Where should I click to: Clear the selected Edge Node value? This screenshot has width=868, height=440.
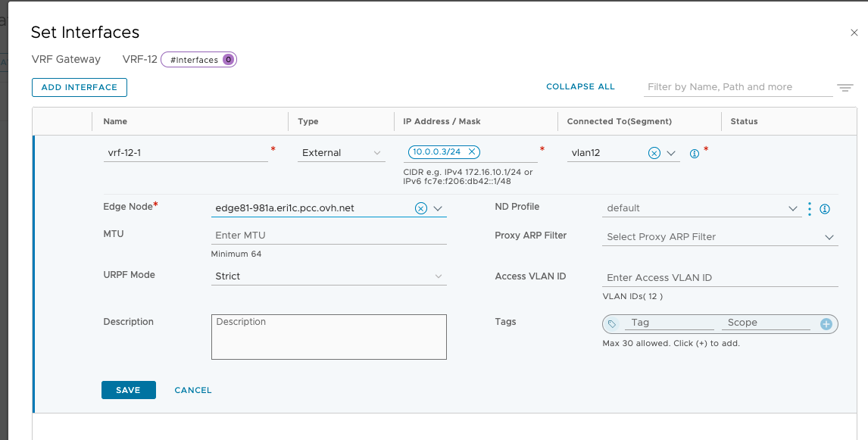pos(421,208)
